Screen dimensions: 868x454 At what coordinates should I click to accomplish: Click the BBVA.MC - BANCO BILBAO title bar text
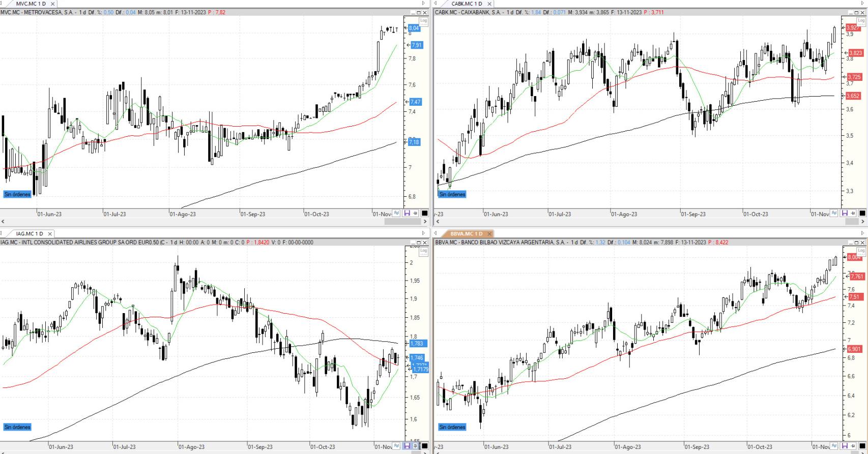(x=501, y=243)
